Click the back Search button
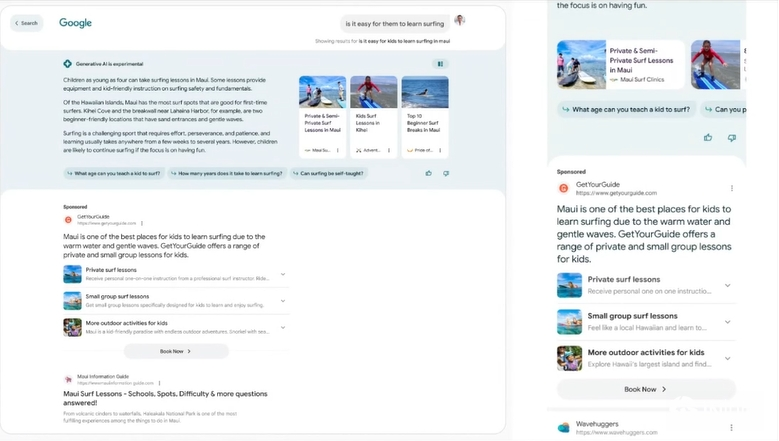This screenshot has height=441, width=779. point(26,23)
